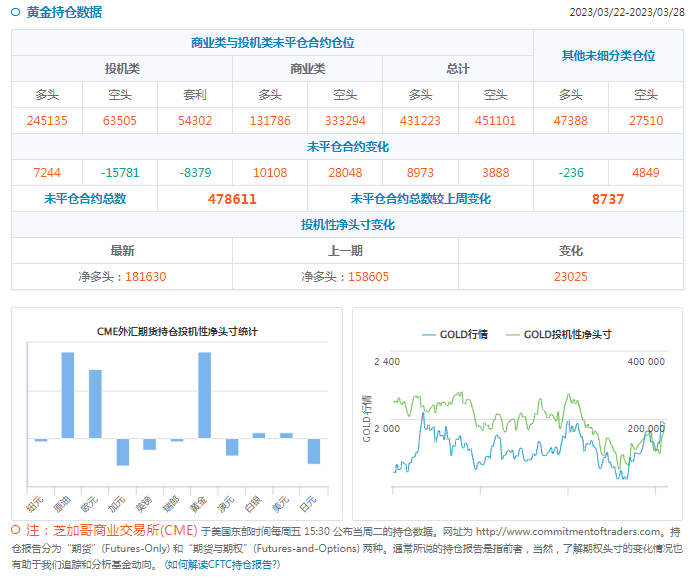Click the 商业类与投机类未平仓合约仓位 header
The image size is (700, 582).
tap(272, 43)
